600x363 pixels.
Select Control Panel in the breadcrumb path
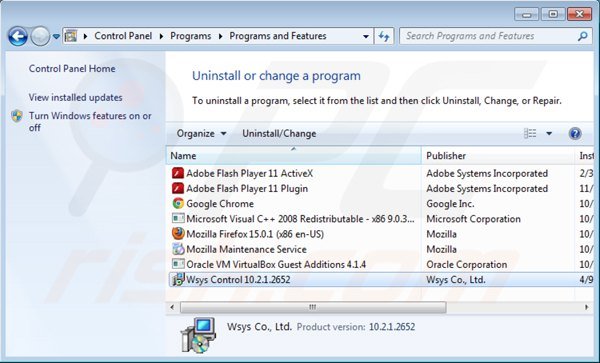[x=123, y=36]
